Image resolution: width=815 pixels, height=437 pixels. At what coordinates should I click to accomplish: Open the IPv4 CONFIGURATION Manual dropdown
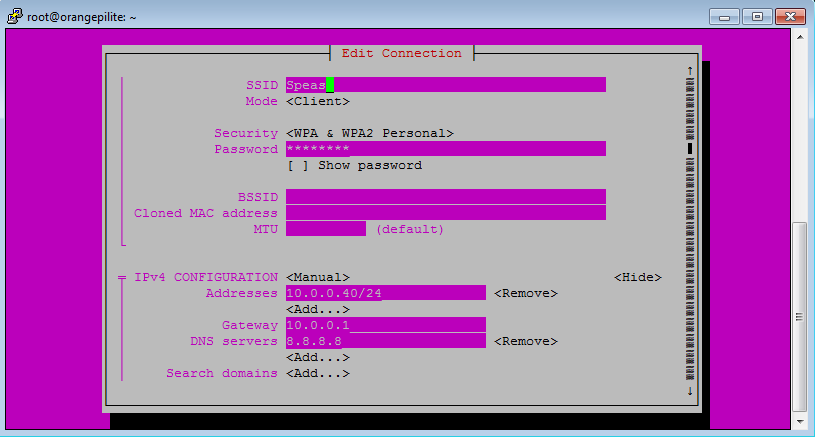tap(318, 277)
